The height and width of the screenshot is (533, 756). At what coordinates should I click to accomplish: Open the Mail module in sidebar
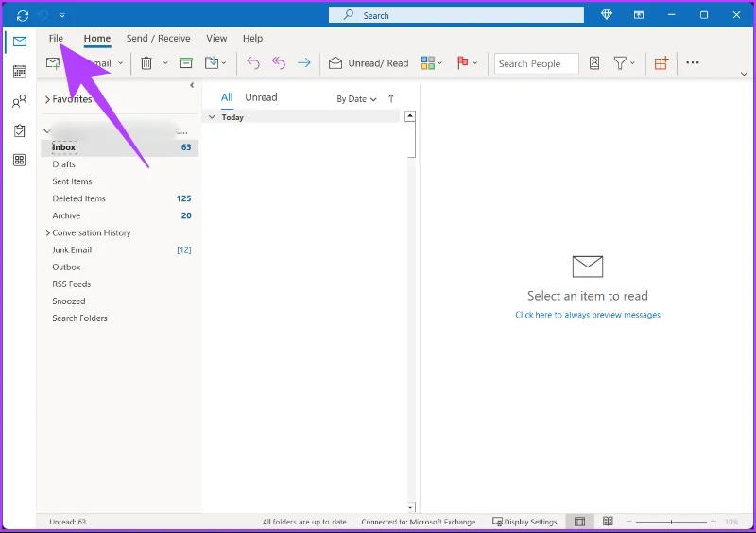20,42
